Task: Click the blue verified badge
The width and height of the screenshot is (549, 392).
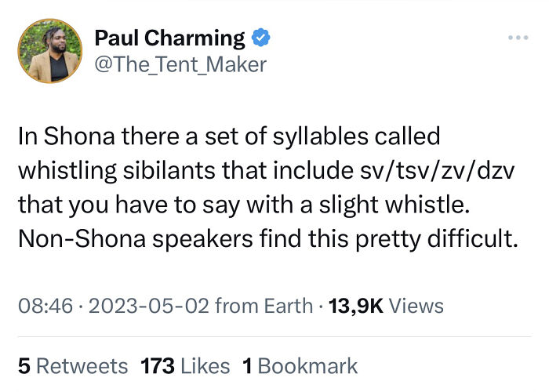Action: (x=260, y=38)
